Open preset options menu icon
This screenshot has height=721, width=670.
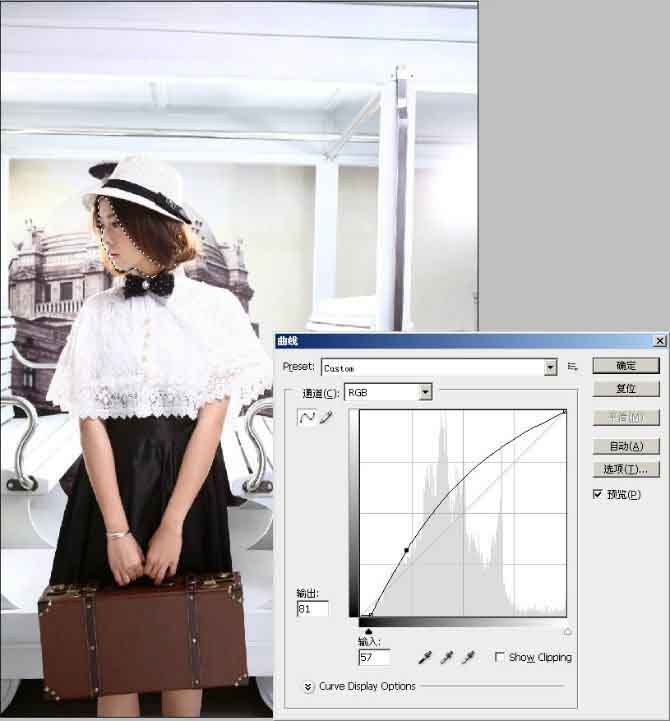tap(573, 366)
